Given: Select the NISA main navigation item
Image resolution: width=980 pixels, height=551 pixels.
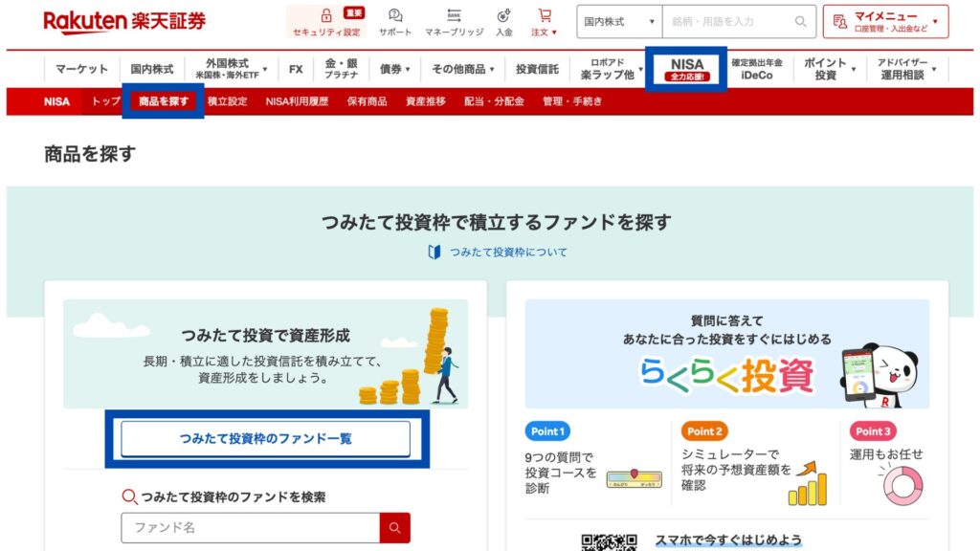Looking at the screenshot, I should (686, 69).
